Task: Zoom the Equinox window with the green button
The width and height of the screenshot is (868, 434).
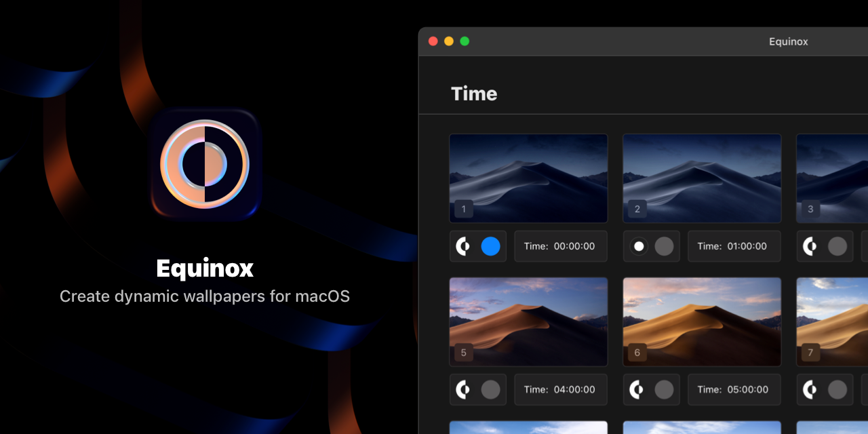Action: [x=465, y=41]
